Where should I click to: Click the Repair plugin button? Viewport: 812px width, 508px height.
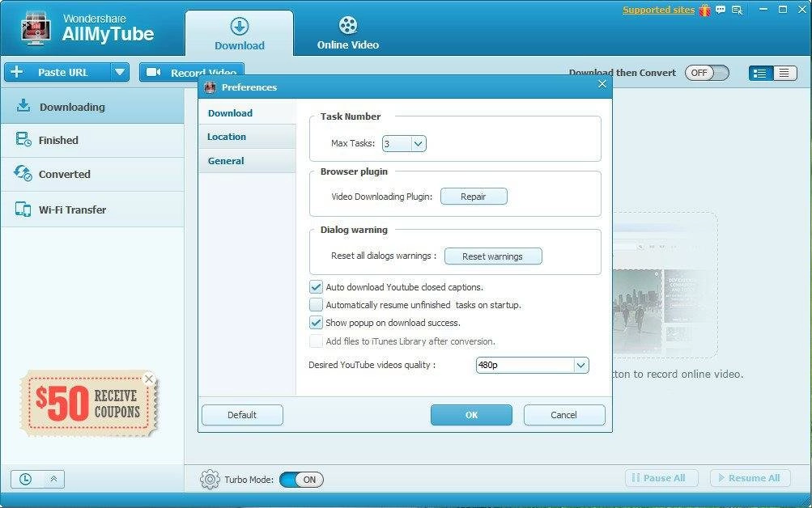point(474,197)
